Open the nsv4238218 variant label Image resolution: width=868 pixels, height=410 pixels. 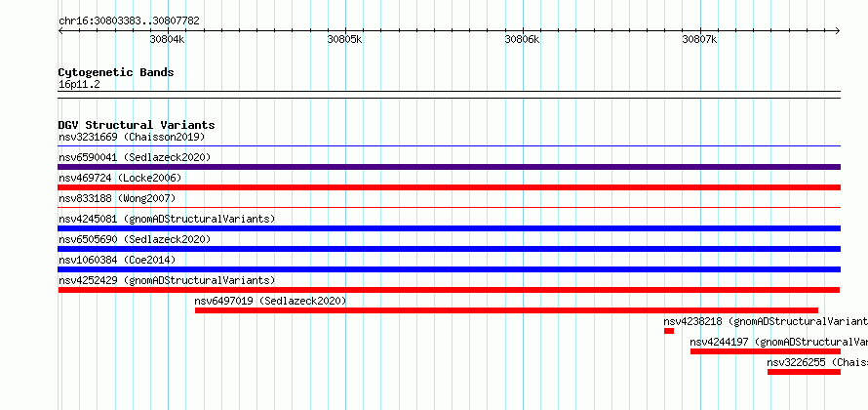click(x=766, y=321)
